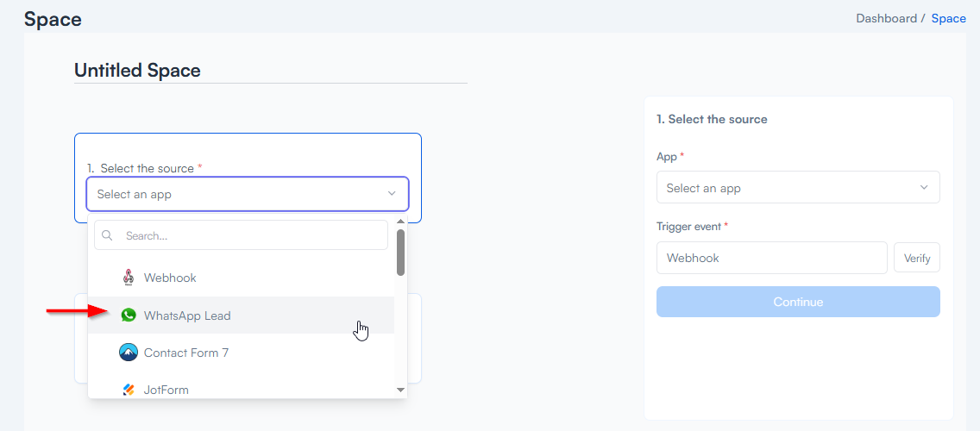
Task: Click the app list scrollbar thumb
Action: [400, 252]
